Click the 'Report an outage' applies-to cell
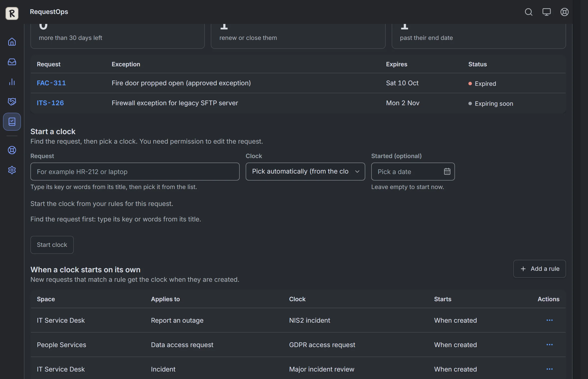 click(x=177, y=320)
